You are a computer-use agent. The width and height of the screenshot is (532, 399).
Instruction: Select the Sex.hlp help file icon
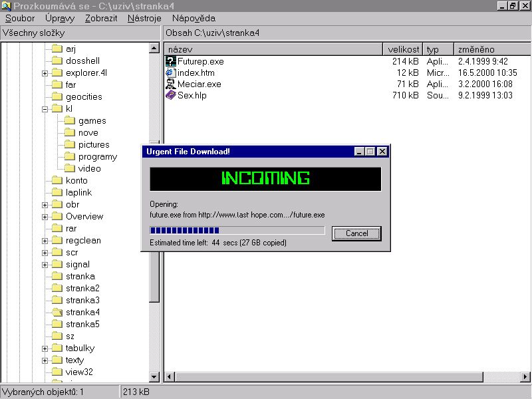[170, 95]
